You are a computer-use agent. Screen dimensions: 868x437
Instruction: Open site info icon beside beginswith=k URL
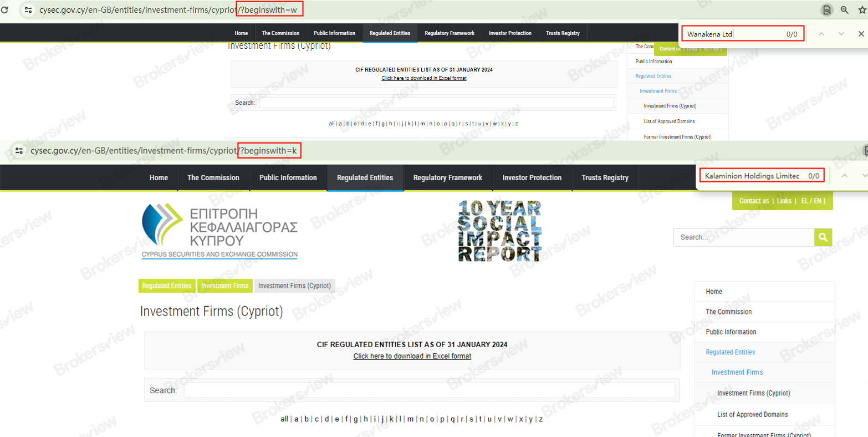click(x=19, y=151)
